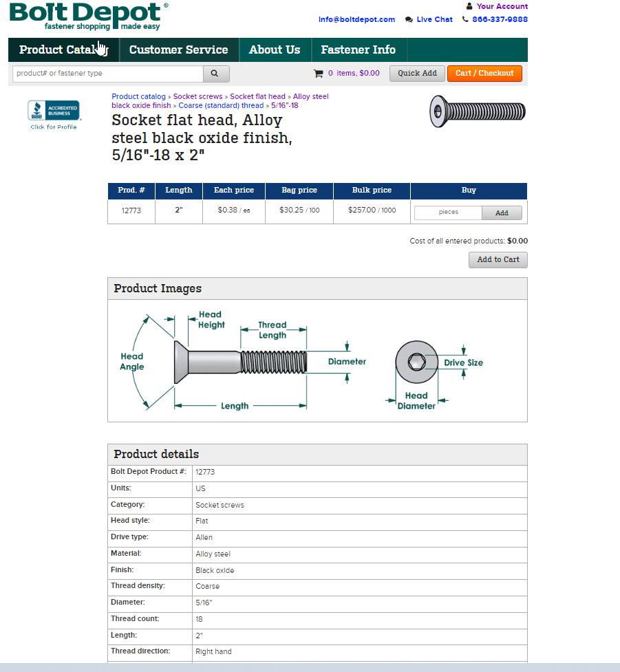
Task: Click the search magnifier button
Action: [x=216, y=74]
